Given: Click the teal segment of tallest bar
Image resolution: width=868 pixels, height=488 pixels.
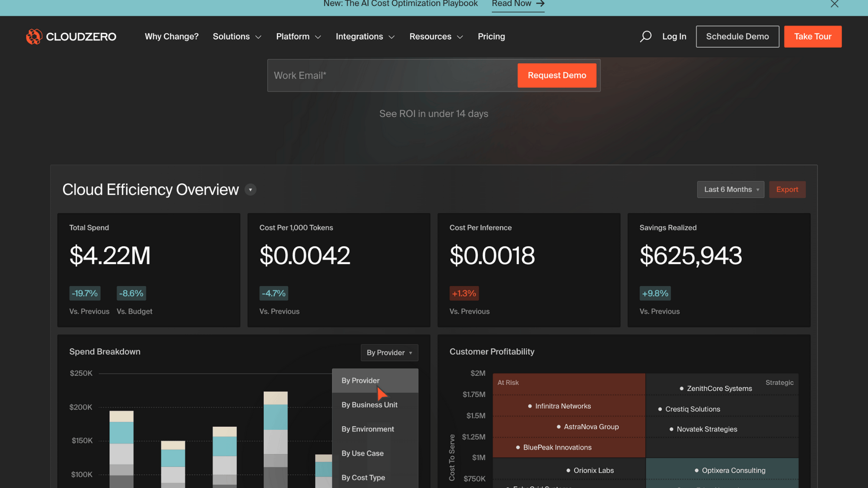Looking at the screenshot, I should click(x=276, y=417).
